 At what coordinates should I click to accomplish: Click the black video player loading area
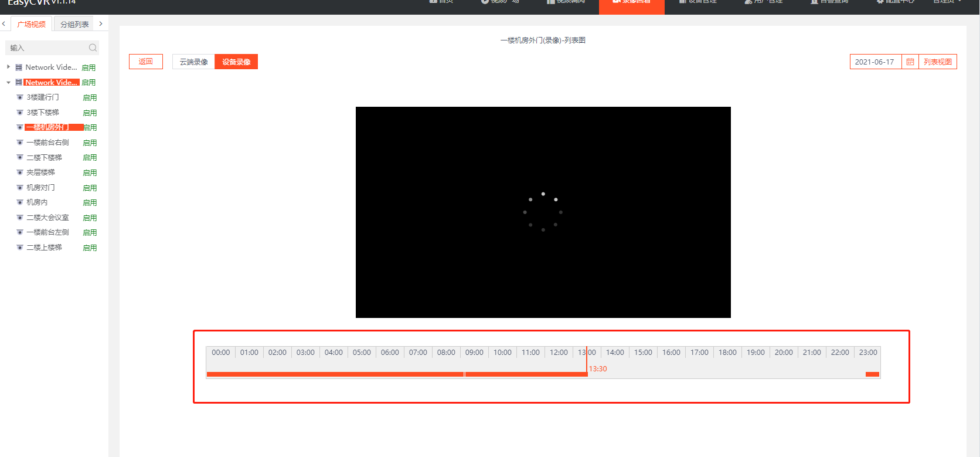(x=543, y=212)
